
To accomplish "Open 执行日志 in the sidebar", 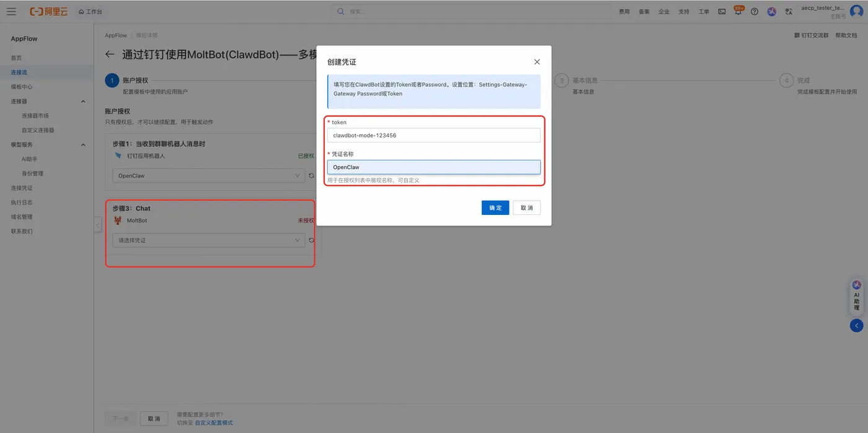I will tap(22, 203).
